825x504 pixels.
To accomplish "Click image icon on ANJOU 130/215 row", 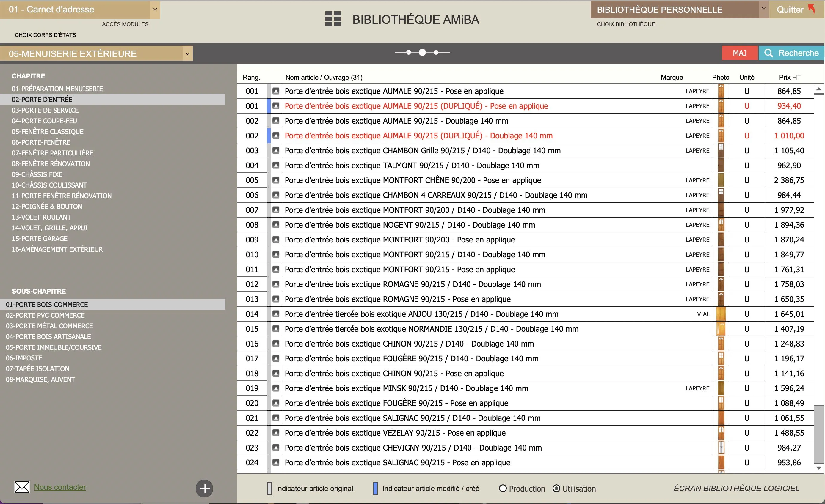I will 276,314.
